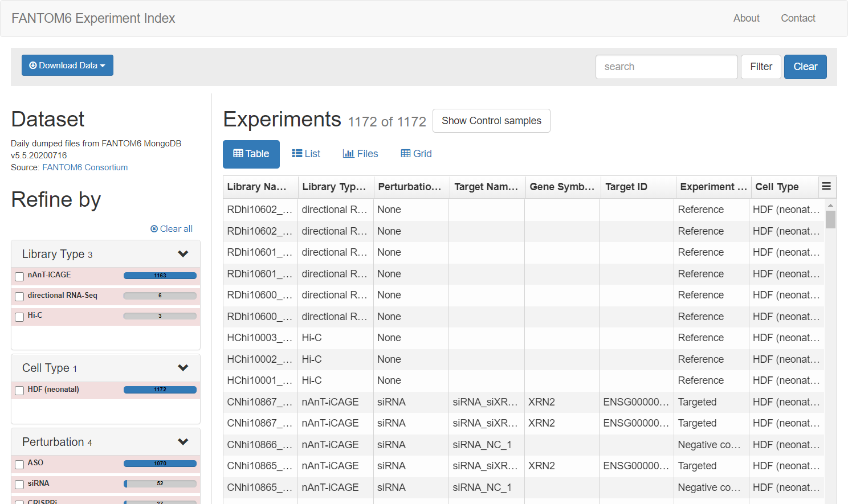Open the FANTOM6 Consortium source link
The image size is (848, 504).
(x=85, y=167)
